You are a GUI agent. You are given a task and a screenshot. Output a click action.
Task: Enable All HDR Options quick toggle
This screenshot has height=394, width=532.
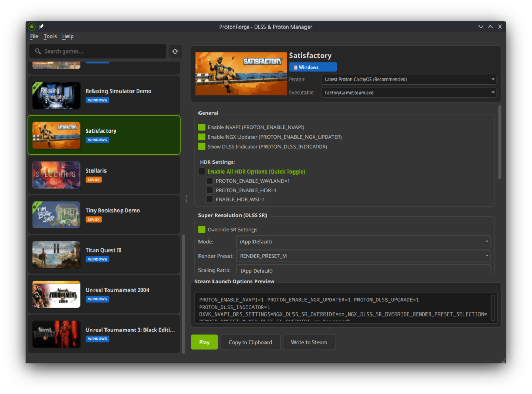(x=202, y=172)
